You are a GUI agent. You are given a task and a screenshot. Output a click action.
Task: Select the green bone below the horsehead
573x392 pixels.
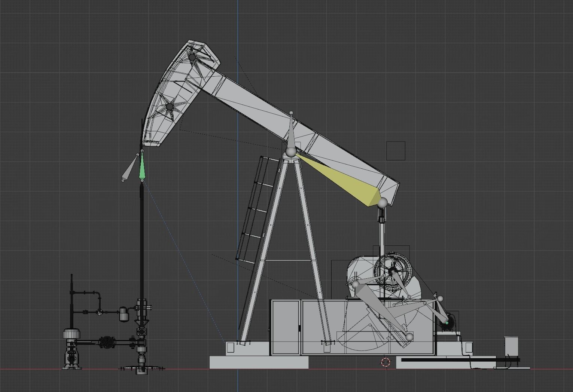point(142,166)
